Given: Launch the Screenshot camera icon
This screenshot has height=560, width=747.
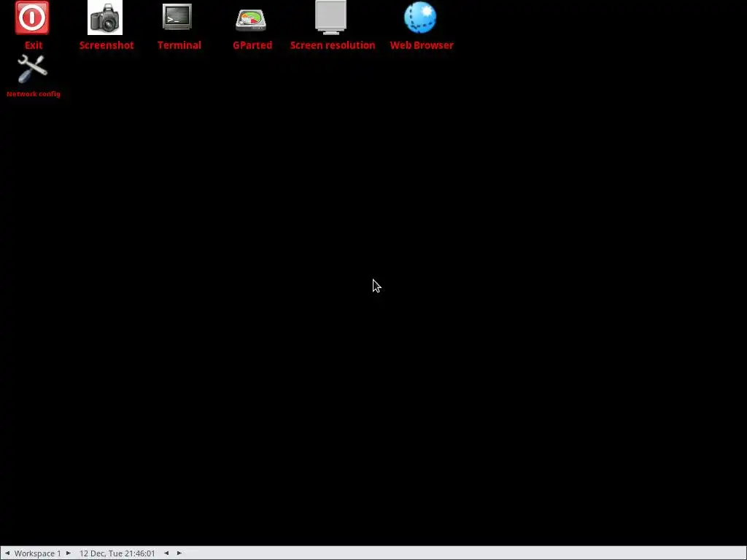Looking at the screenshot, I should (105, 18).
